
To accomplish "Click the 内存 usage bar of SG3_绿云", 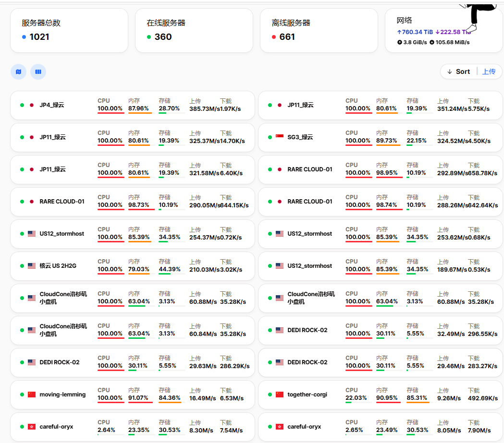I will [x=389, y=145].
